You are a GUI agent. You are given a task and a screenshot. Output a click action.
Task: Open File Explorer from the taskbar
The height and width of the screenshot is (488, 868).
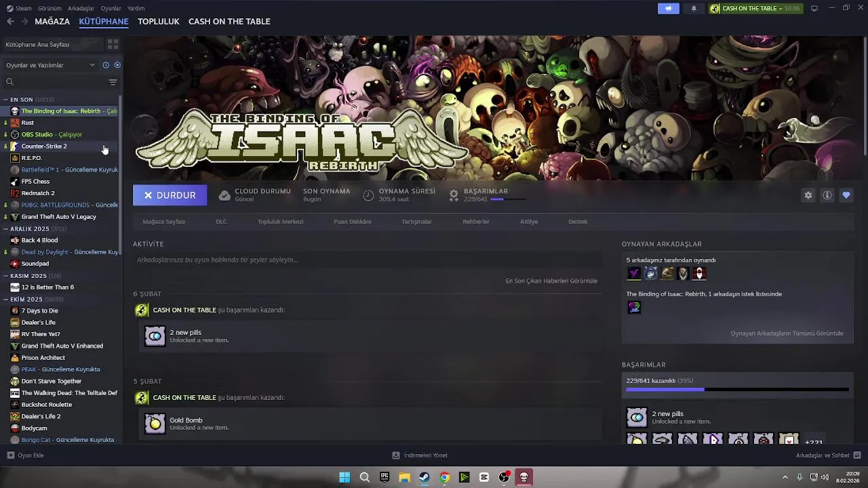pos(404,477)
